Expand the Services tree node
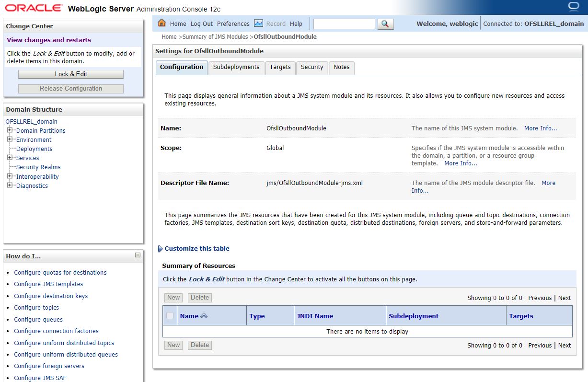 click(x=10, y=157)
